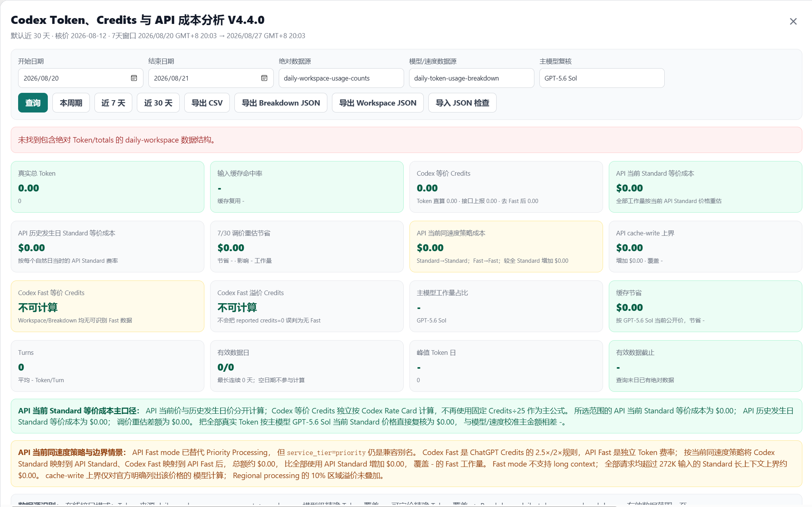
Task: Export data with 导出 CSV
Action: [x=207, y=102]
